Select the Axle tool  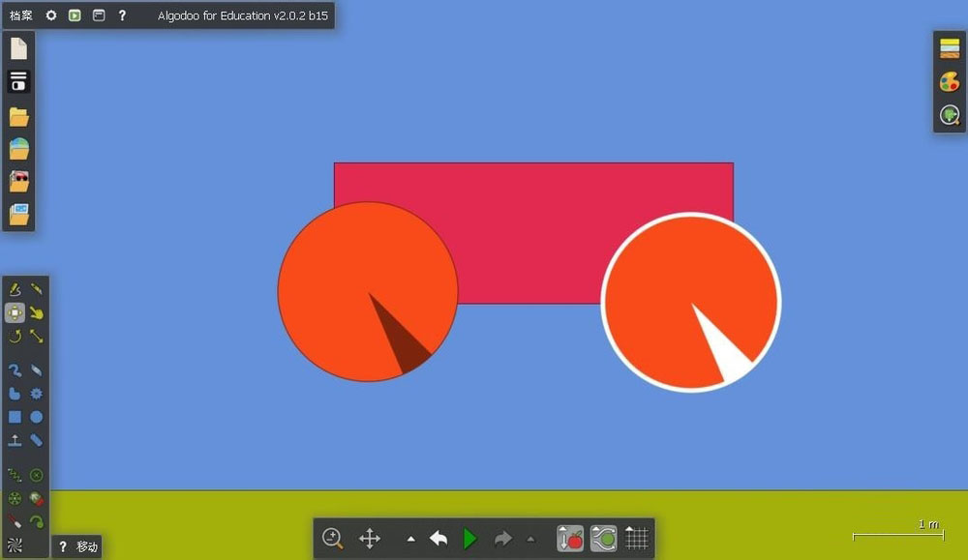click(x=15, y=498)
